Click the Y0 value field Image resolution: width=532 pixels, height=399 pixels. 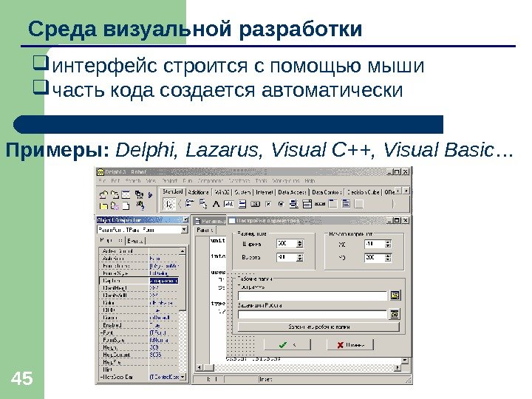click(375, 258)
